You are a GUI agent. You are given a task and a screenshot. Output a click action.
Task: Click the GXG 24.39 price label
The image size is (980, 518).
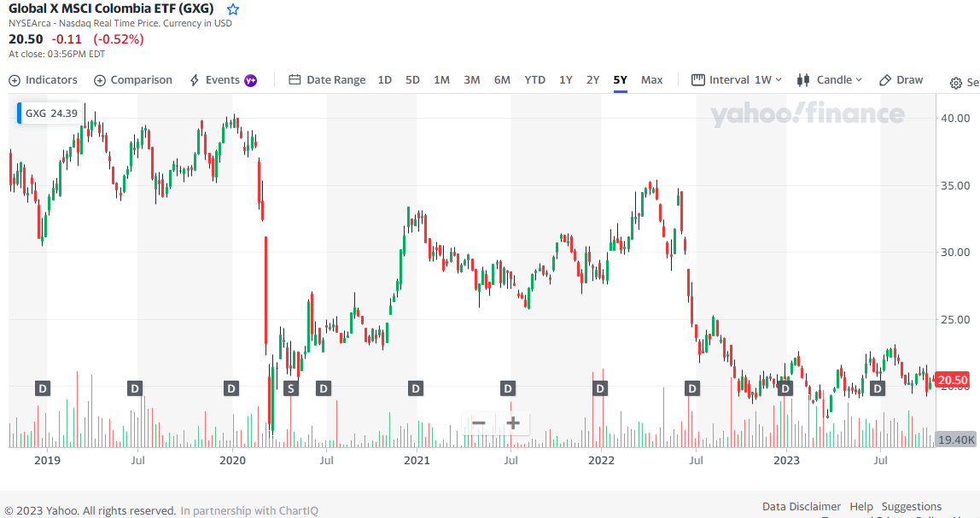tap(50, 113)
